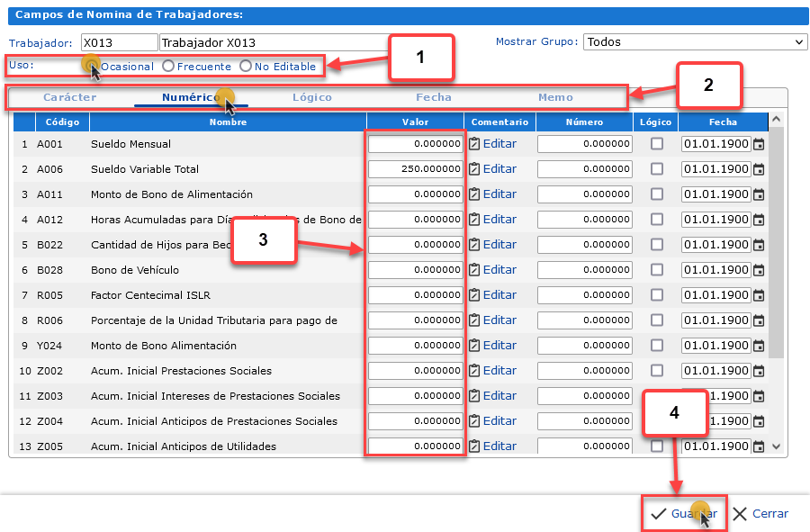810x532 pixels.
Task: Click comment clipboard icon for row Y024
Action: coord(474,346)
